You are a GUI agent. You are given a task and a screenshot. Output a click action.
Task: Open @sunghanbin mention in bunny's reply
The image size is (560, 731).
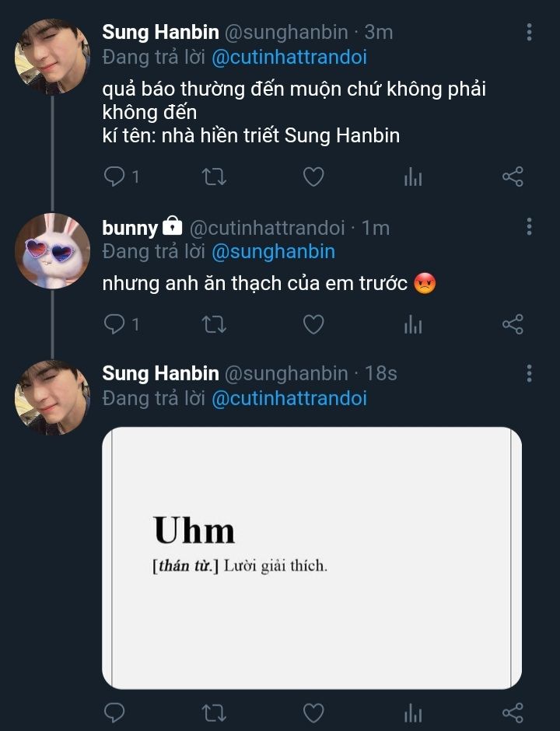tap(273, 251)
